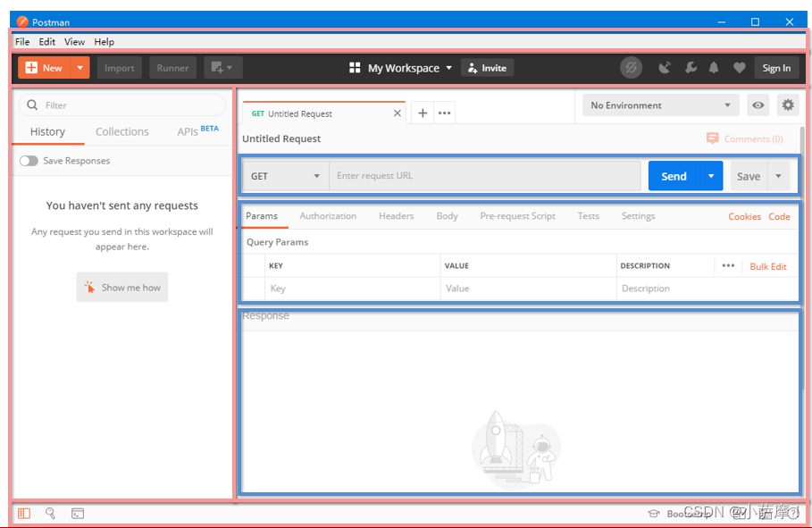Open the new window dropdown icon
This screenshot has height=528, width=812.
pos(222,68)
